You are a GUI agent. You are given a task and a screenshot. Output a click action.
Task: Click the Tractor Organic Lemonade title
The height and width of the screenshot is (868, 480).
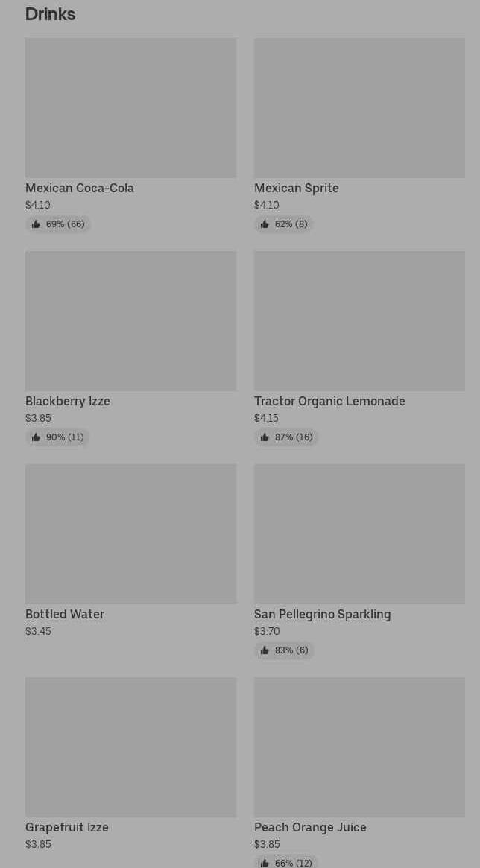click(329, 402)
